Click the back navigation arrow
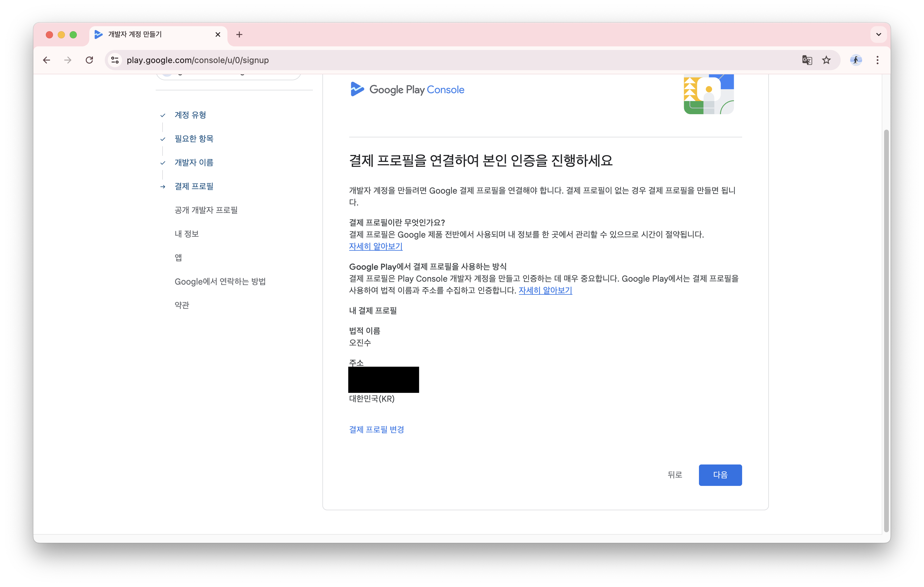This screenshot has height=587, width=924. click(46, 60)
